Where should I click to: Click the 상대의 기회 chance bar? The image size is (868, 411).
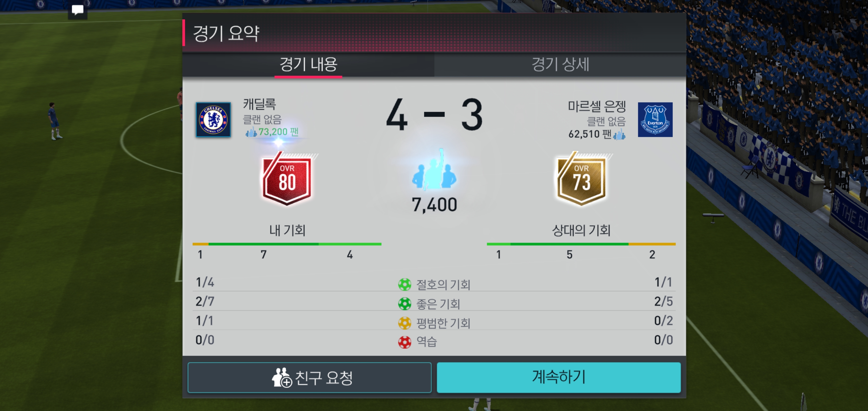[x=581, y=244]
